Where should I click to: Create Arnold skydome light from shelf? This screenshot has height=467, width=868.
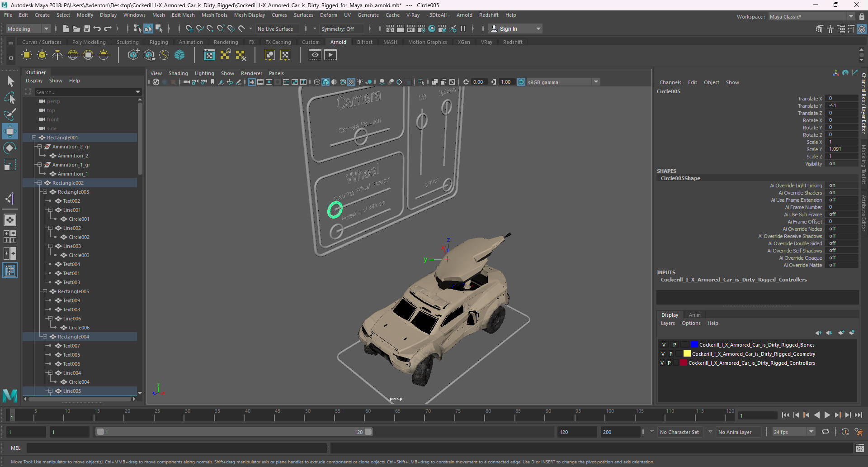[x=73, y=55]
